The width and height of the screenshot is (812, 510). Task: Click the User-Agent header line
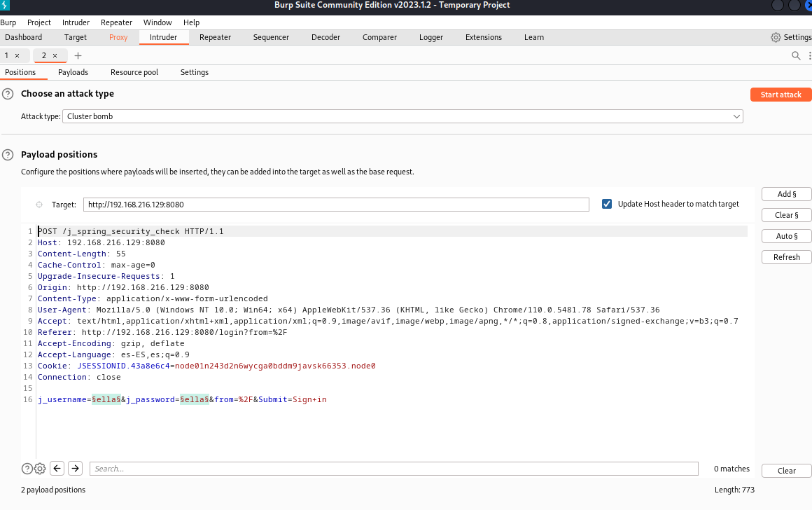[349, 310]
